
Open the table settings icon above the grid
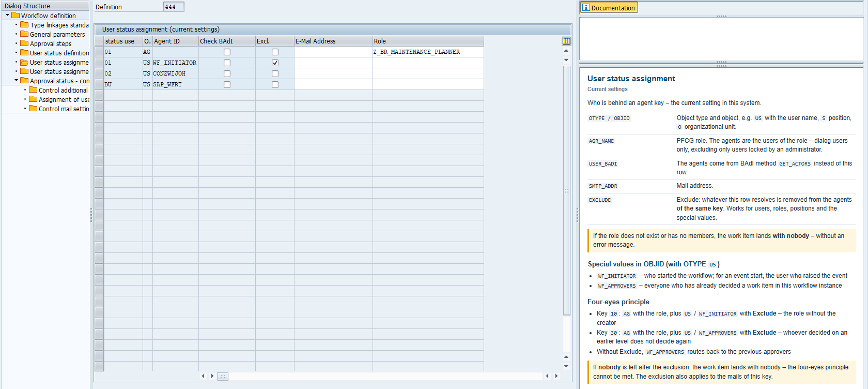point(566,41)
